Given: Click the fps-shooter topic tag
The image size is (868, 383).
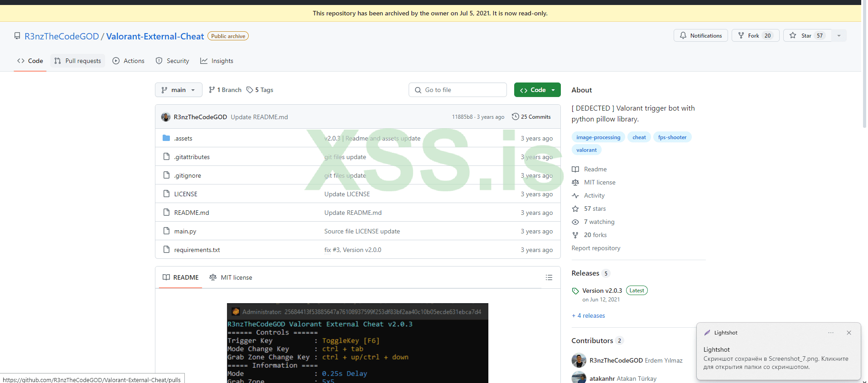Looking at the screenshot, I should tap(672, 137).
